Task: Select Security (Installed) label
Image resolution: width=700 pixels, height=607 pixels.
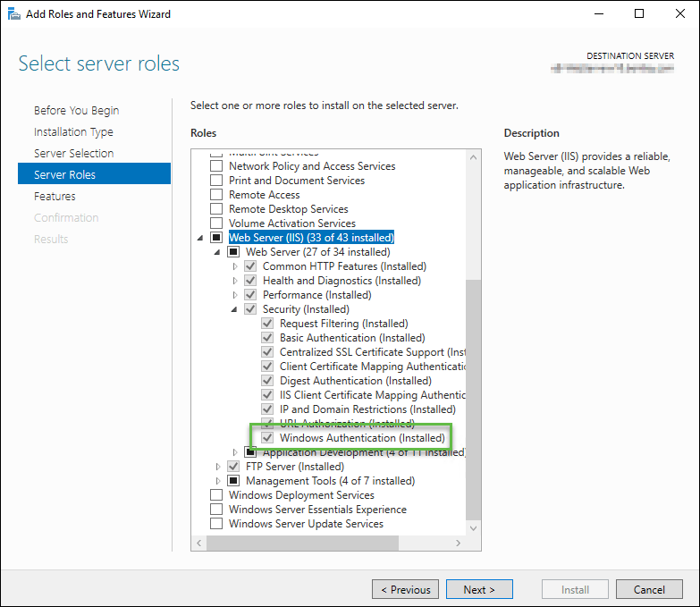Action: pos(306,309)
